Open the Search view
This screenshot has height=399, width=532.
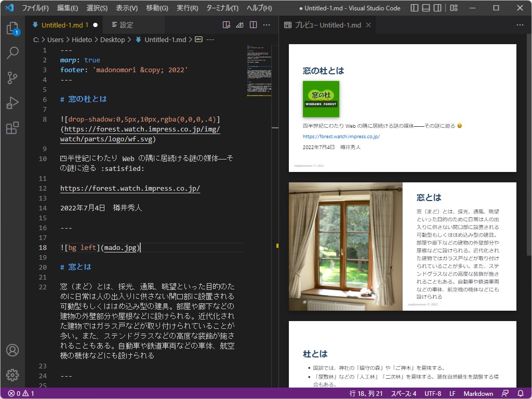point(12,54)
